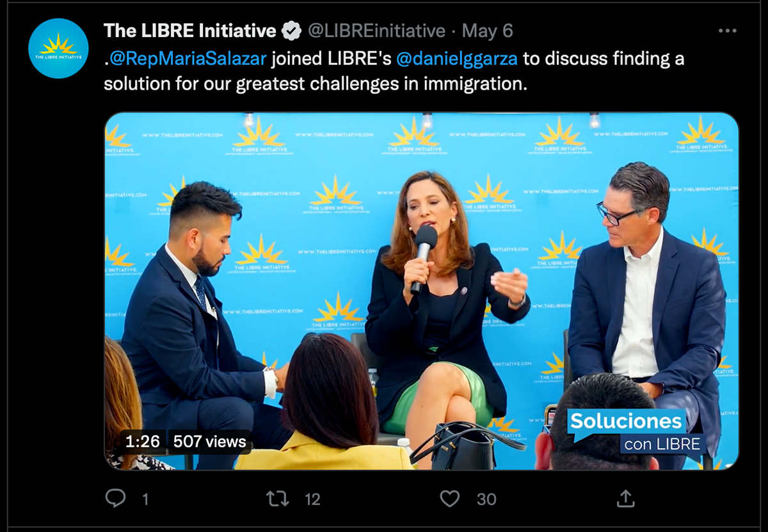Open the @danielggarza mention link
This screenshot has width=768, height=532.
point(457,59)
